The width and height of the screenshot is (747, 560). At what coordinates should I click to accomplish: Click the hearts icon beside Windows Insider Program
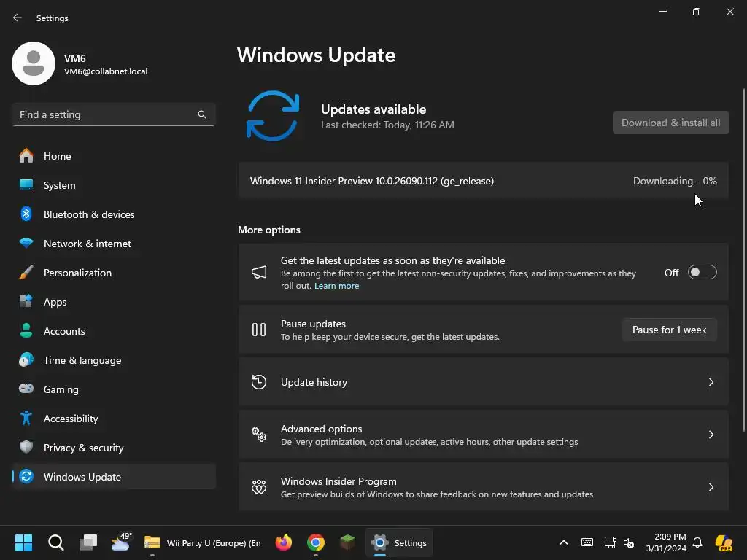tap(259, 486)
